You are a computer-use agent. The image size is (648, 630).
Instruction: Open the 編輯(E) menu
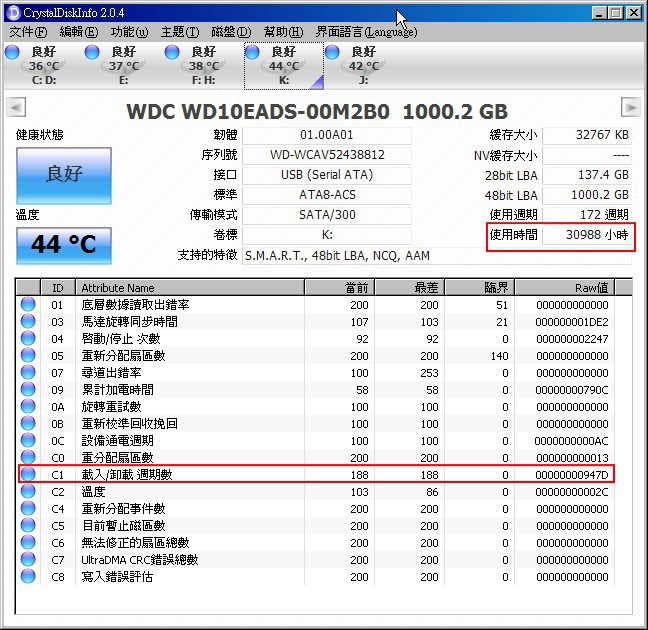pyautogui.click(x=79, y=32)
